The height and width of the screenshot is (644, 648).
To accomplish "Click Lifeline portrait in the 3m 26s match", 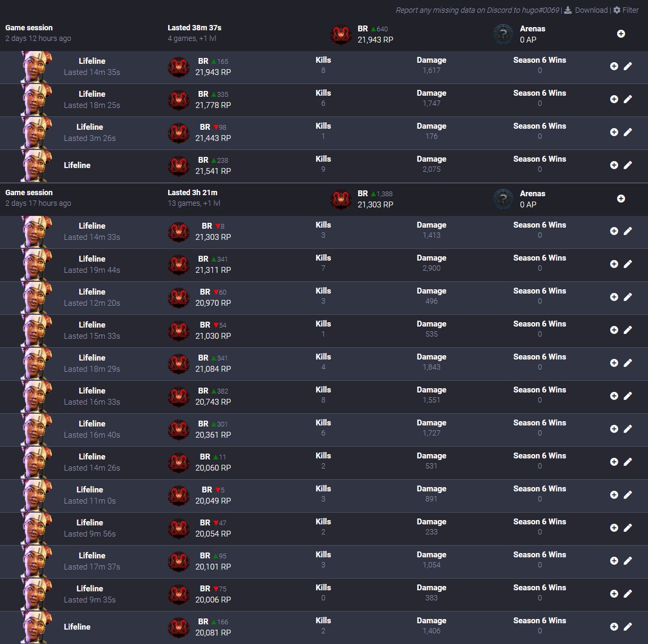I will 36,133.
